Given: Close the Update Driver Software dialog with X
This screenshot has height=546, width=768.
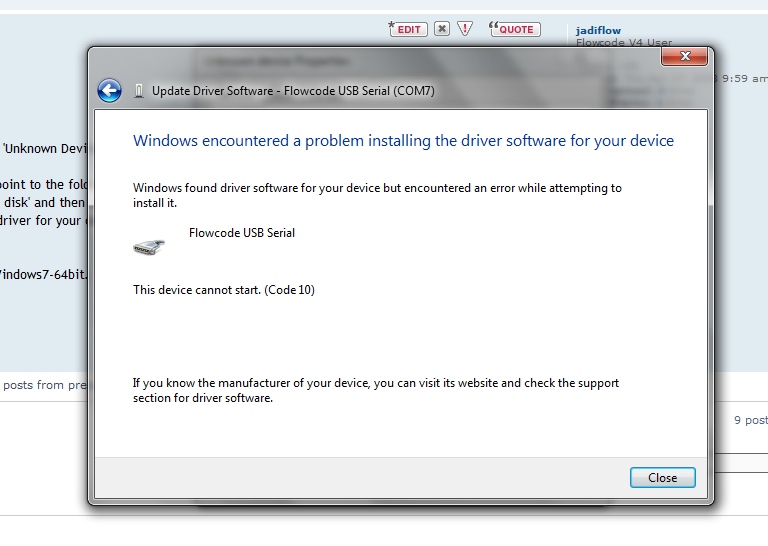Looking at the screenshot, I should [x=684, y=56].
